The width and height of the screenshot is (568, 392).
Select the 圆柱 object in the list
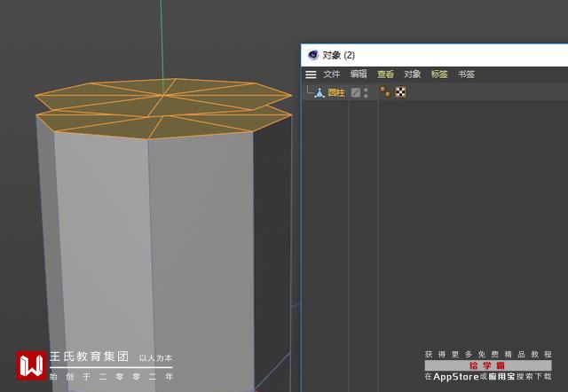point(335,92)
